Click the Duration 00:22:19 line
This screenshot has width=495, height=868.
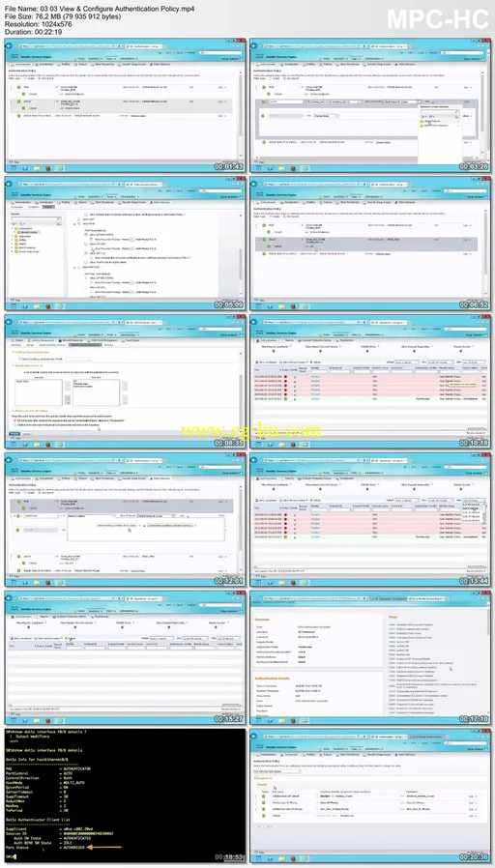[33, 32]
